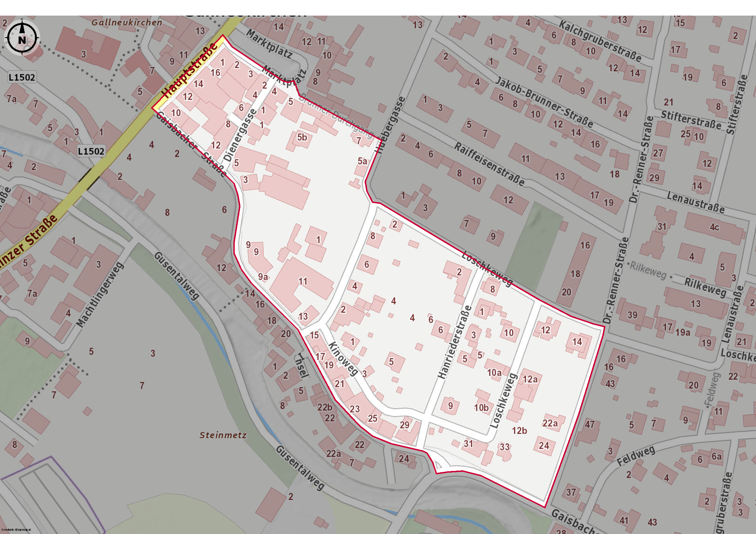Click the Hanriederstraße street label
Screen dimensions: 756x534
click(455, 342)
